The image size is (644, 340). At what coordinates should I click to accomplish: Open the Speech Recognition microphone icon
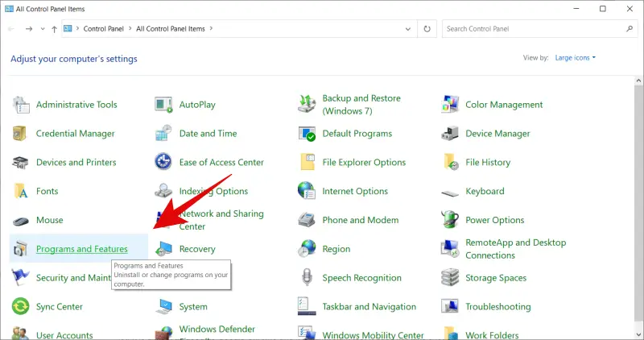(x=307, y=277)
